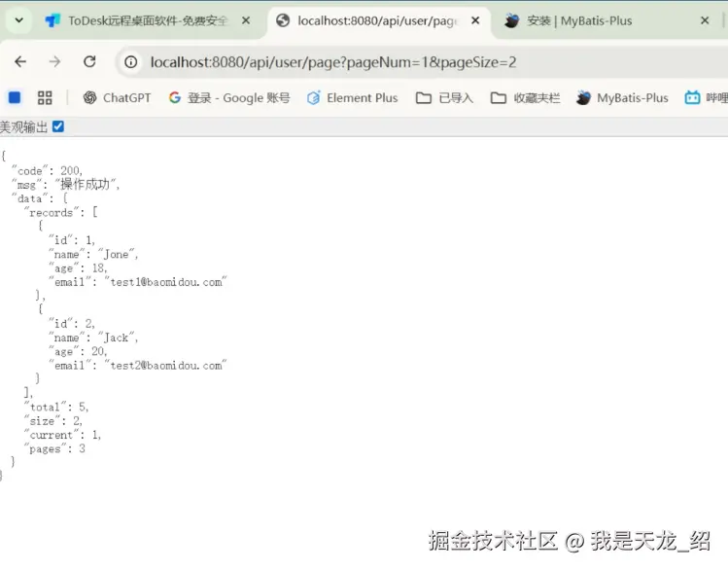Click the "code": 200 line
The width and height of the screenshot is (728, 570).
click(47, 171)
